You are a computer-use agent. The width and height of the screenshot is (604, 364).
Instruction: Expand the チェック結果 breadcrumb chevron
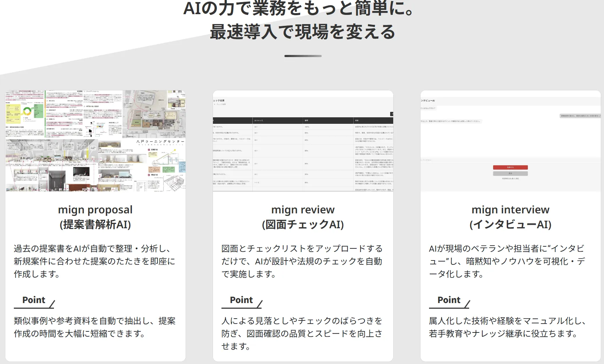tap(215, 104)
